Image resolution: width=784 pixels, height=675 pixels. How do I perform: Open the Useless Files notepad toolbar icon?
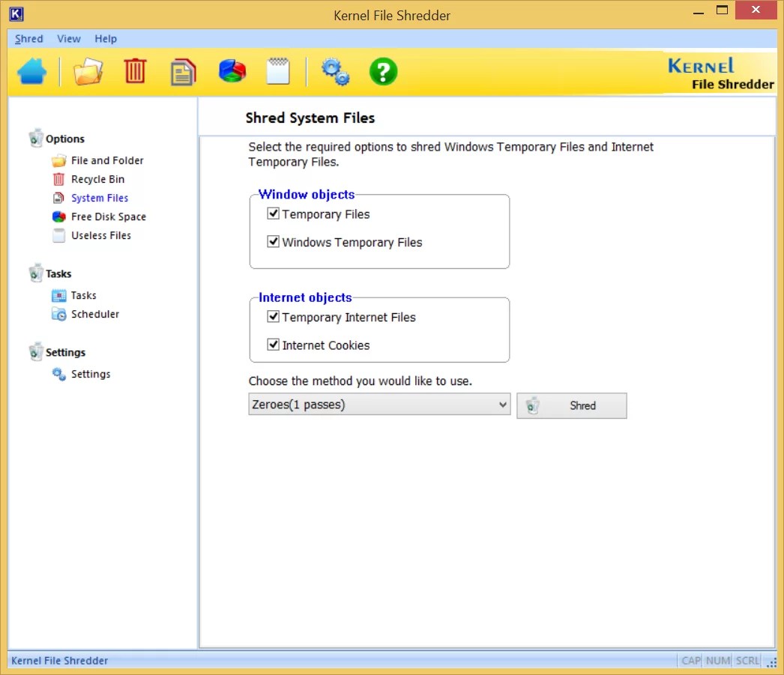click(278, 71)
